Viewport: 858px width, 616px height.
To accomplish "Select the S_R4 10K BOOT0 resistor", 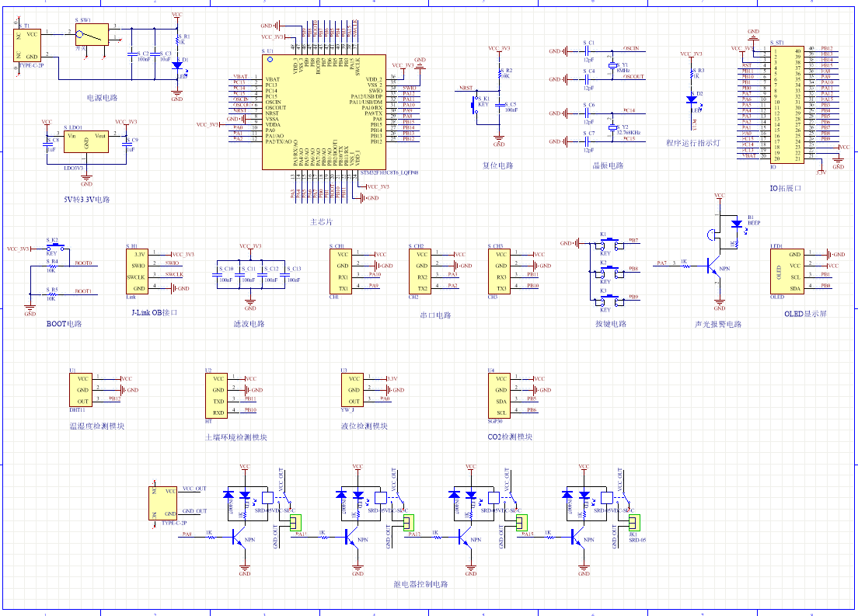I will click(52, 266).
